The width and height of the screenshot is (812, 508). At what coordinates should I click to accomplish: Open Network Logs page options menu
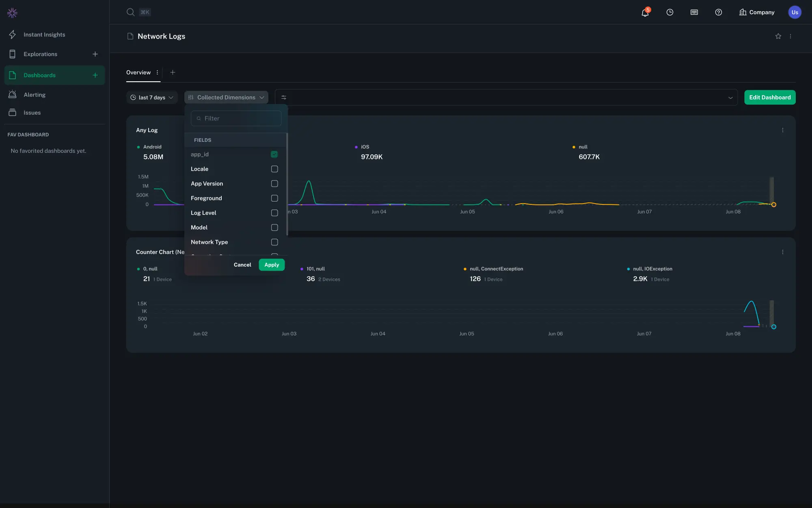[x=790, y=36]
